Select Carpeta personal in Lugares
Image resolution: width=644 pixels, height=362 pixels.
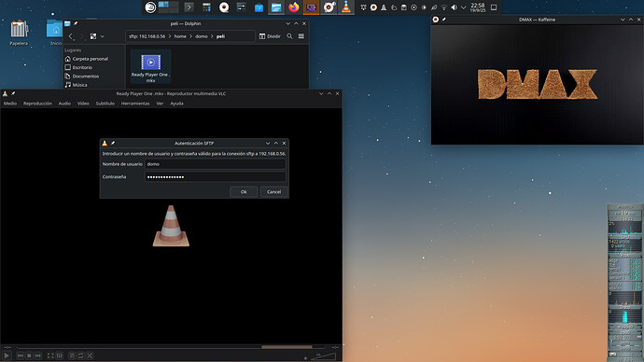[86, 59]
